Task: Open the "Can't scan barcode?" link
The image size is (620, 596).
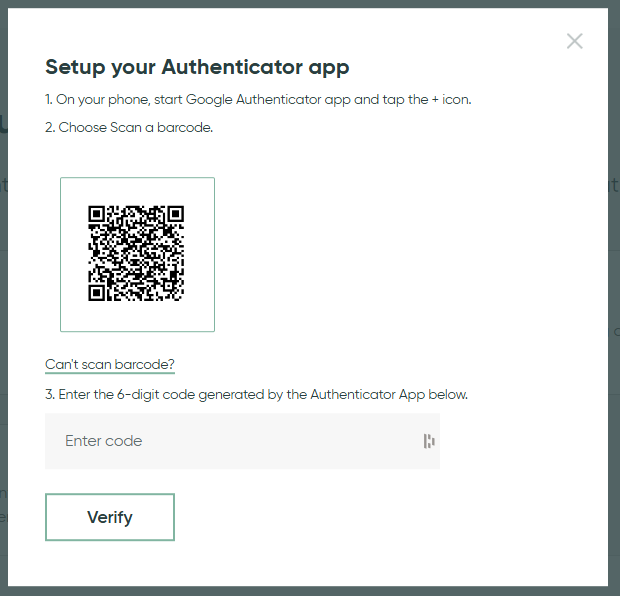Action: tap(110, 364)
